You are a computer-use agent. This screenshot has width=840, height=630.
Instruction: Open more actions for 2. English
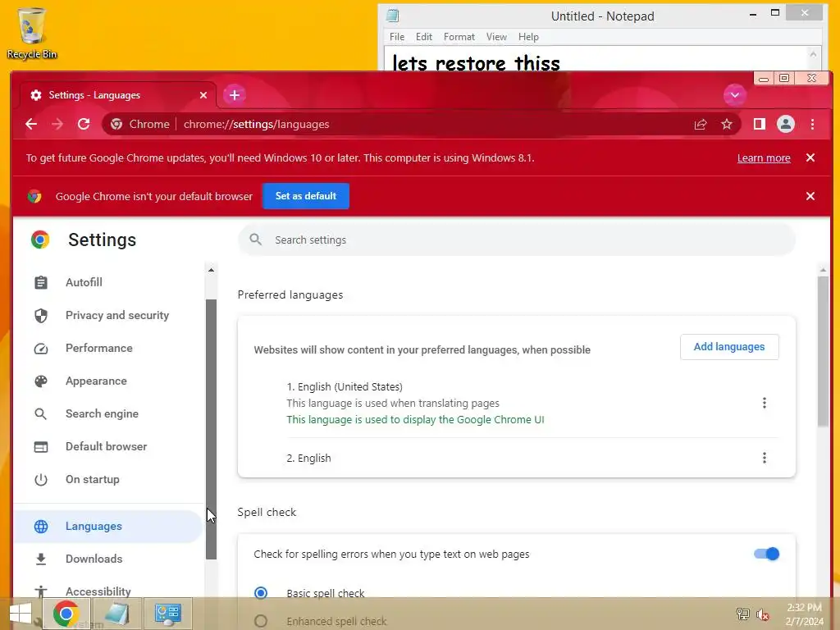[x=764, y=458]
